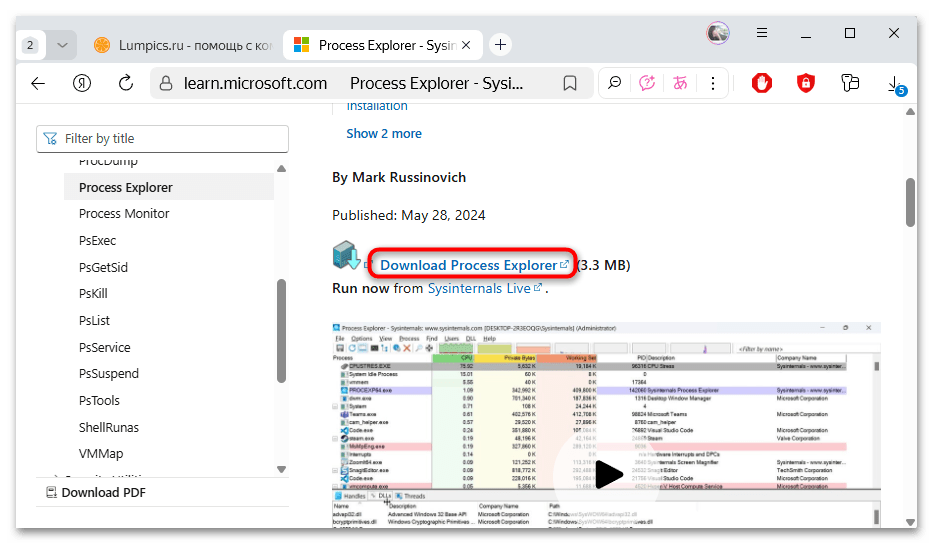The height and width of the screenshot is (544, 933).
Task: Open PsList in the sidebar list
Action: coord(95,321)
